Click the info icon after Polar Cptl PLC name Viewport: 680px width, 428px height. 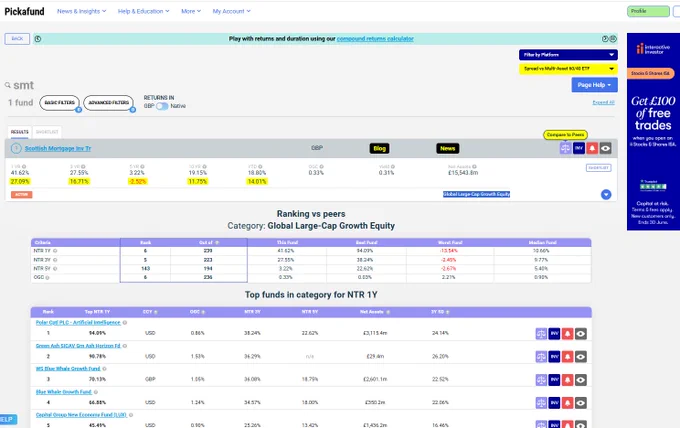[x=125, y=323]
